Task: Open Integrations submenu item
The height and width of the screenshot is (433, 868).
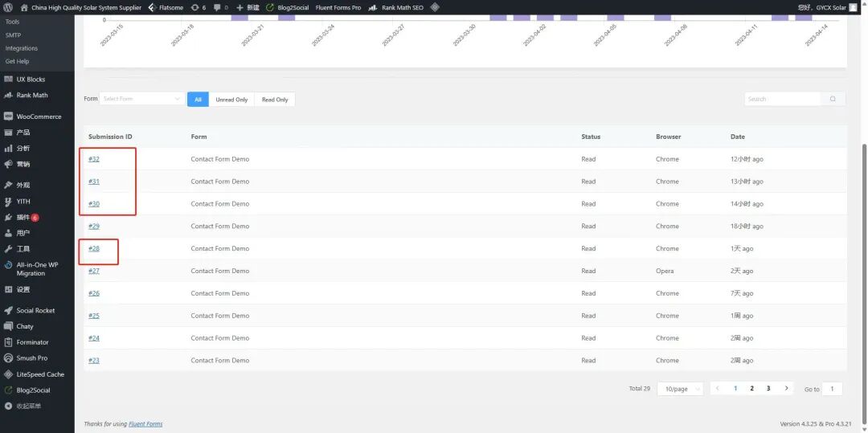Action: point(22,48)
